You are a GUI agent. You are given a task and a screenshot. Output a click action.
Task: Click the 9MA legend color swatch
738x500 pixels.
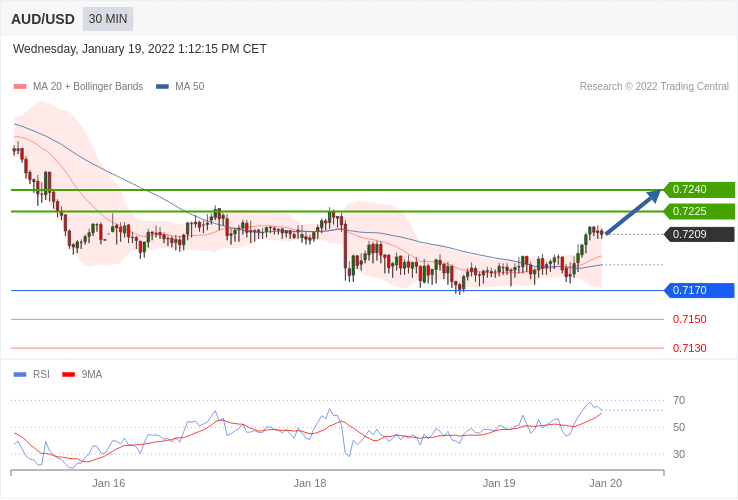pyautogui.click(x=69, y=375)
